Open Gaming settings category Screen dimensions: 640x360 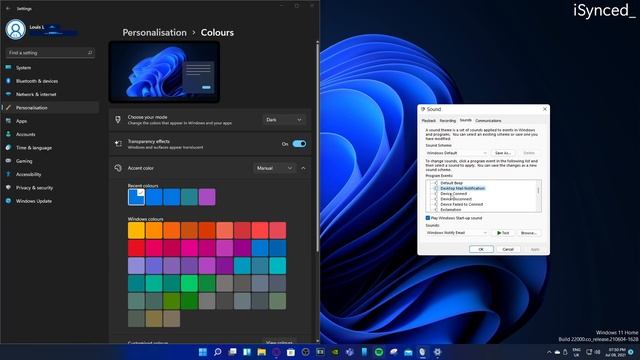pos(50,161)
